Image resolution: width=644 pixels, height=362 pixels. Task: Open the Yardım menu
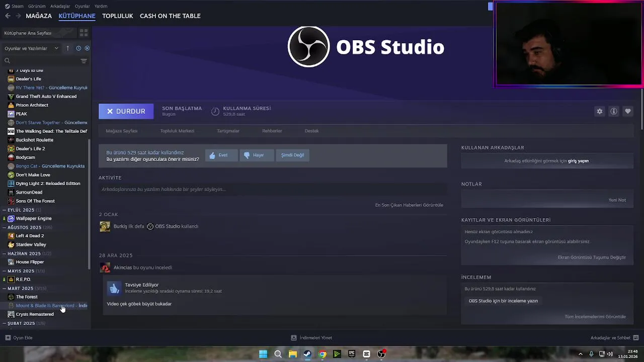[101, 6]
